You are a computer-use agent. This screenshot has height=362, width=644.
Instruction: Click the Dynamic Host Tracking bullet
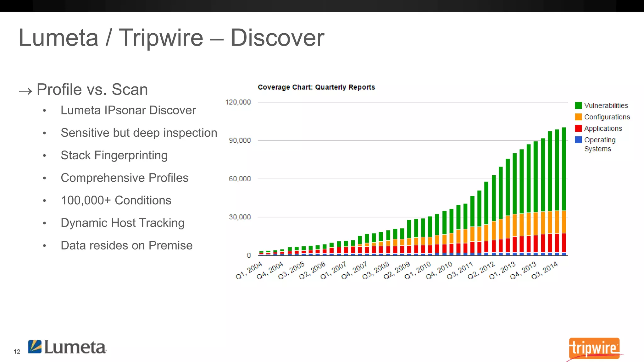[x=122, y=223]
